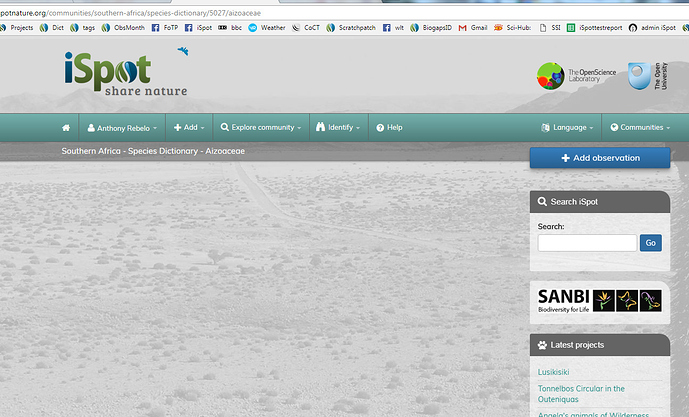Expand the Explore community dropdown

click(x=261, y=127)
